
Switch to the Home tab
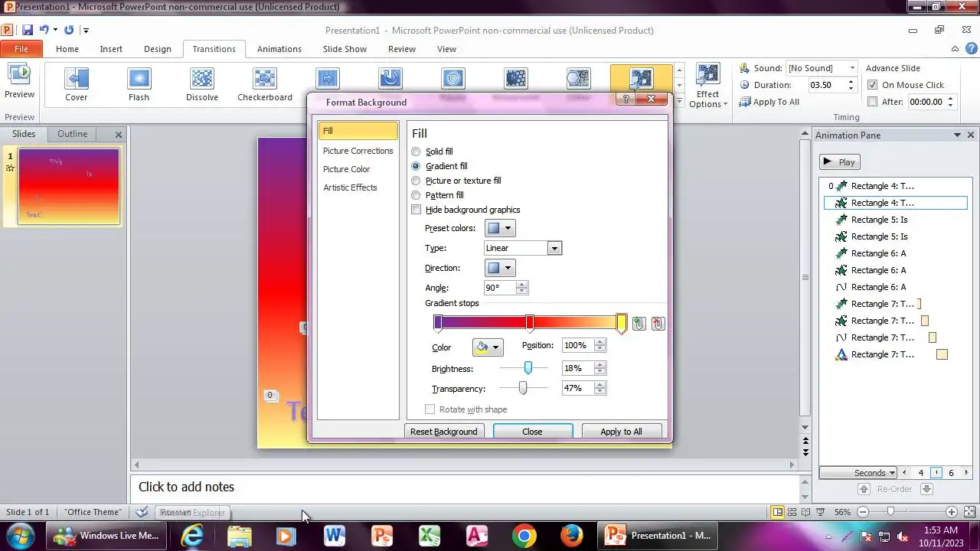[67, 49]
